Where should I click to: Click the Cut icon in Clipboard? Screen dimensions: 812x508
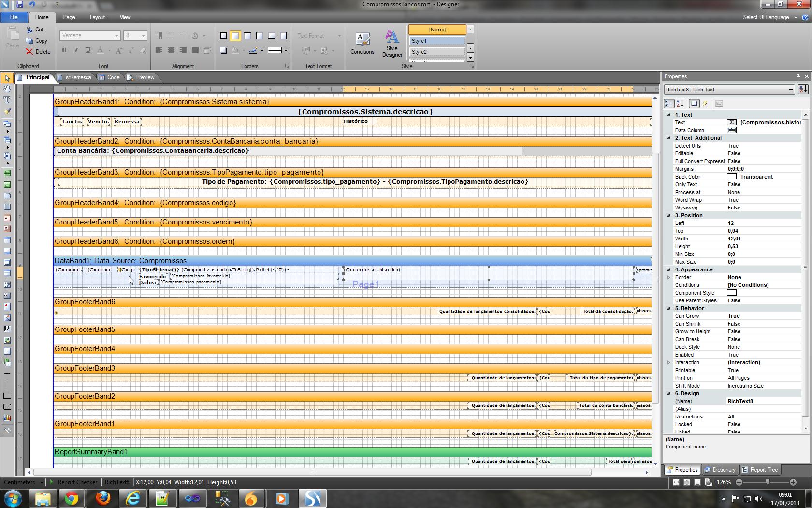pos(30,30)
